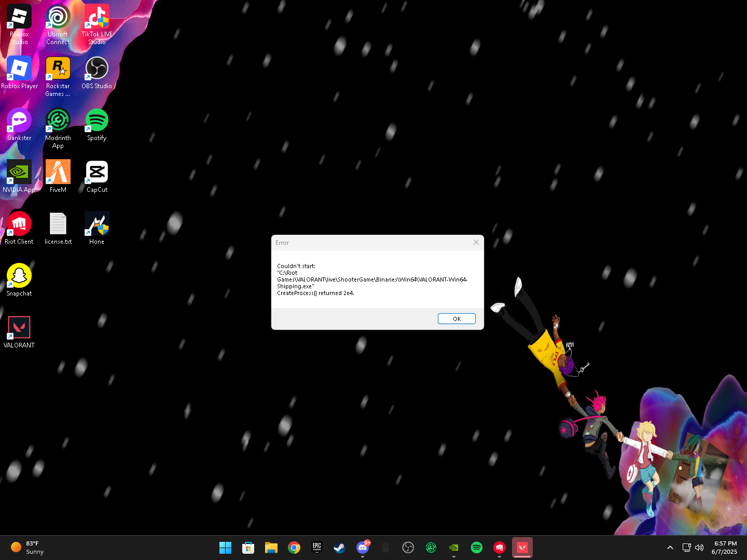
Task: Open Modrinth App from the taskbar
Action: point(431,548)
